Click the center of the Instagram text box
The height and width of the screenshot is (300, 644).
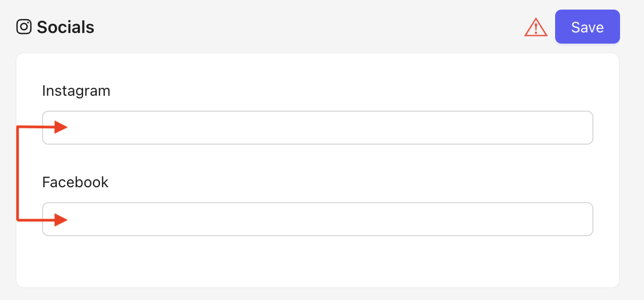pos(317,128)
